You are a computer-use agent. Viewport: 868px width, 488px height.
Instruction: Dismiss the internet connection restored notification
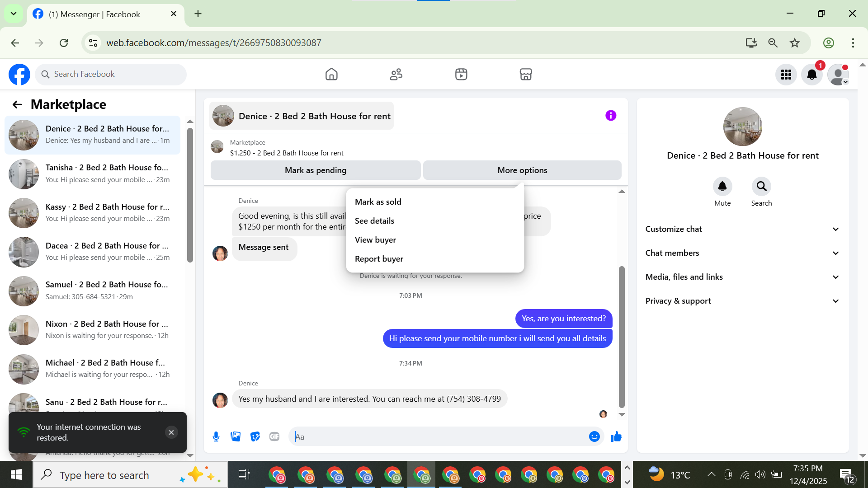[171, 432]
